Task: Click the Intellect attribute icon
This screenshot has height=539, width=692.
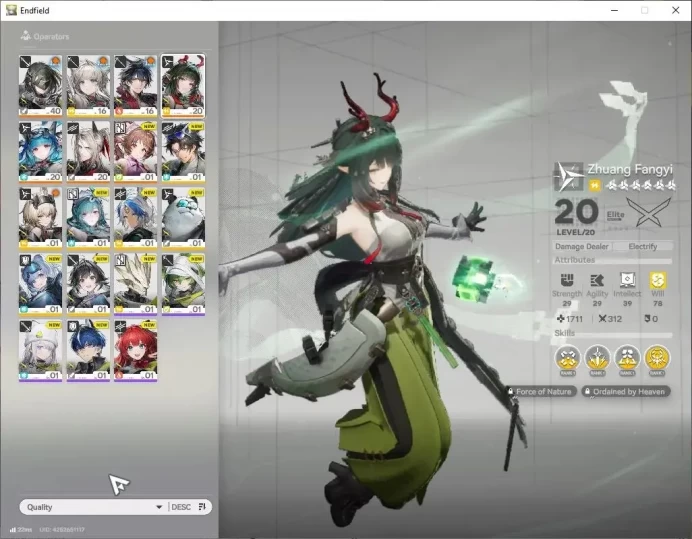Action: 627,280
